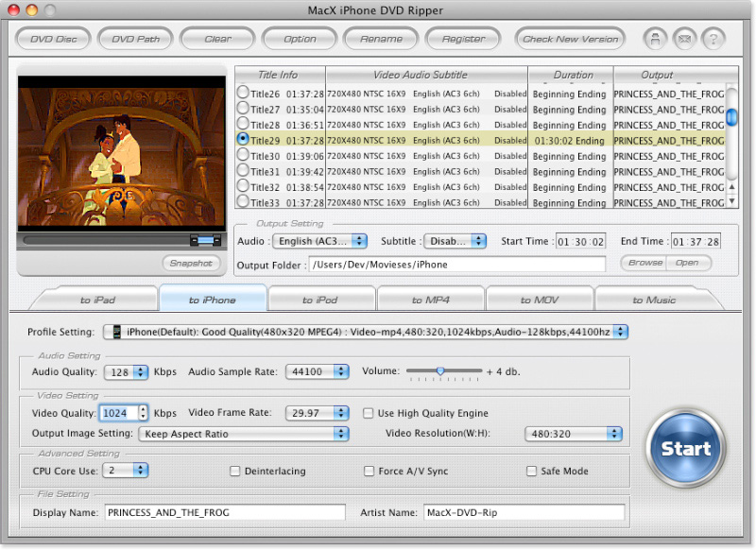The width and height of the screenshot is (756, 550).
Task: Click the round icon left of the envelope
Action: [654, 40]
